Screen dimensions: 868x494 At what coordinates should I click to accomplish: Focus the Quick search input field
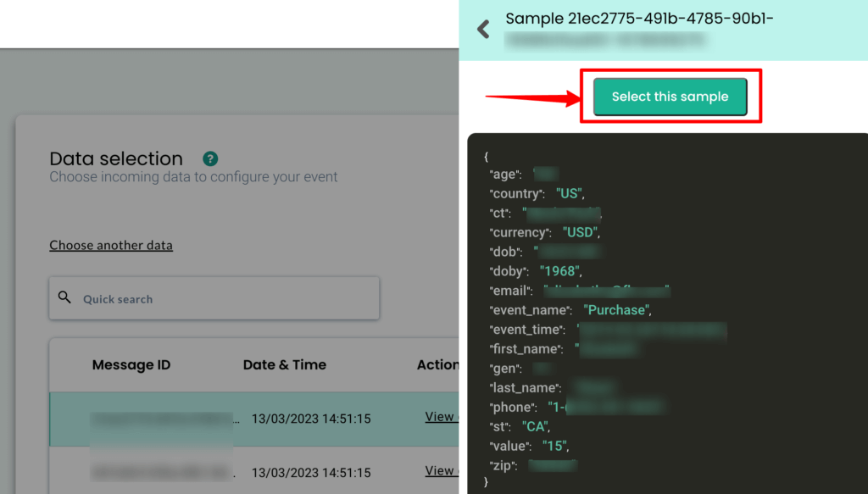click(214, 298)
